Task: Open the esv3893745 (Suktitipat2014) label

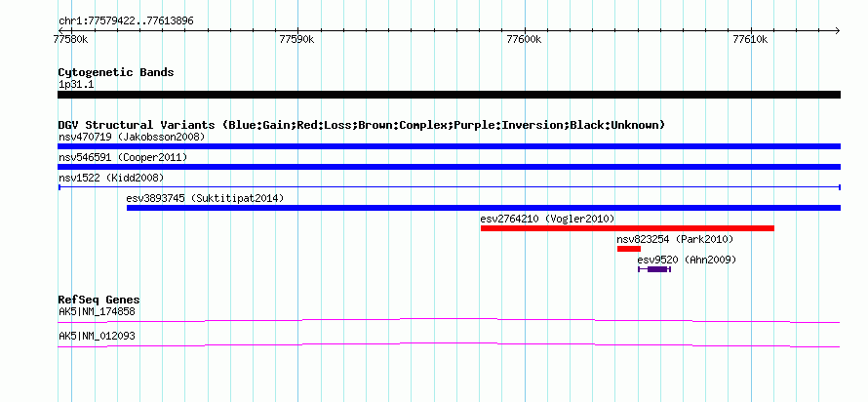Action: click(205, 198)
